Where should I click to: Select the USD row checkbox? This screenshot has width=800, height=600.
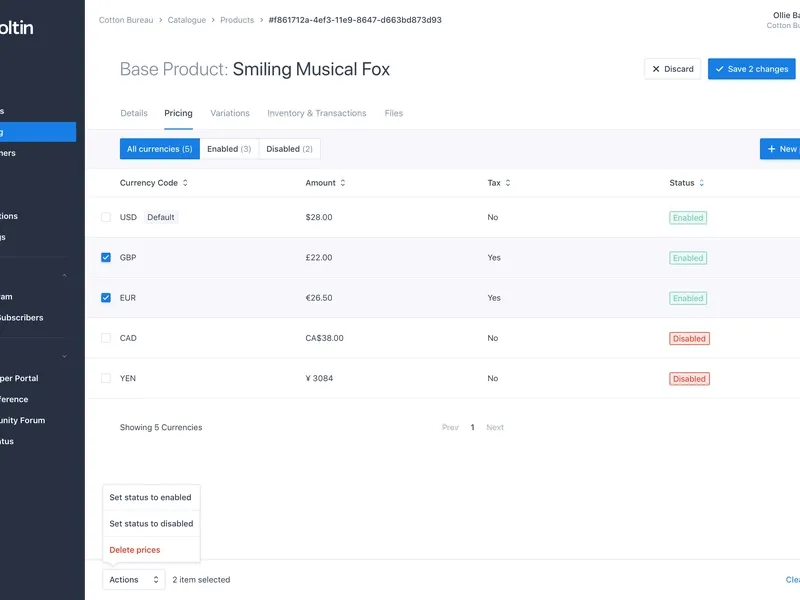[106, 217]
